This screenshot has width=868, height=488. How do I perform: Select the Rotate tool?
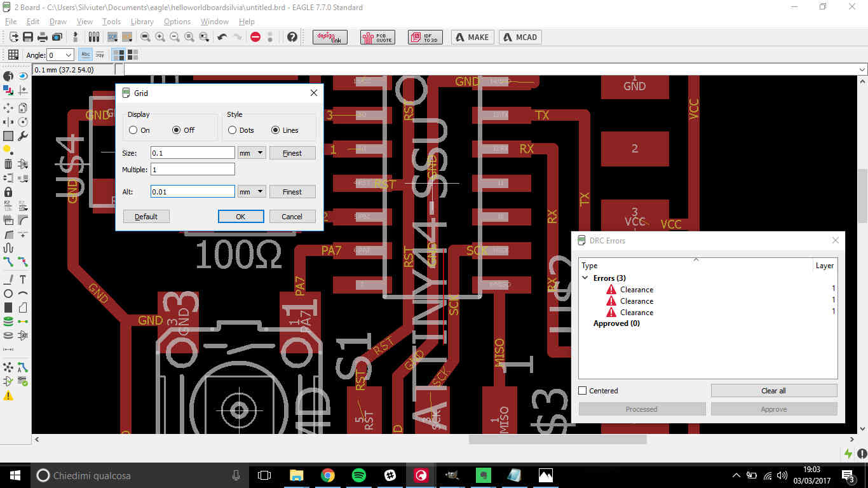coord(23,122)
